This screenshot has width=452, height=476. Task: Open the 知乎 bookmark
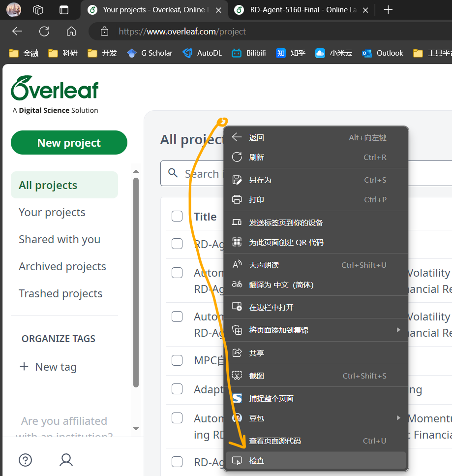291,53
